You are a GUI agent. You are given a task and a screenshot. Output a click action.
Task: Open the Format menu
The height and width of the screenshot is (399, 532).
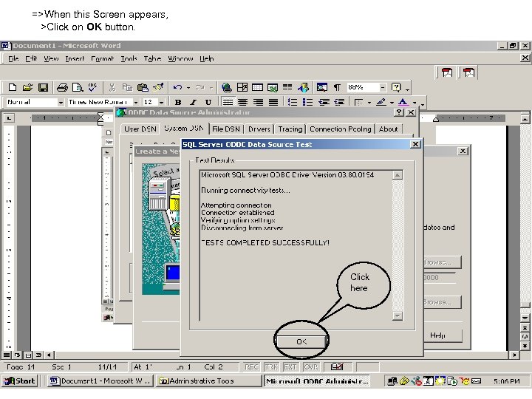pyautogui.click(x=103, y=58)
